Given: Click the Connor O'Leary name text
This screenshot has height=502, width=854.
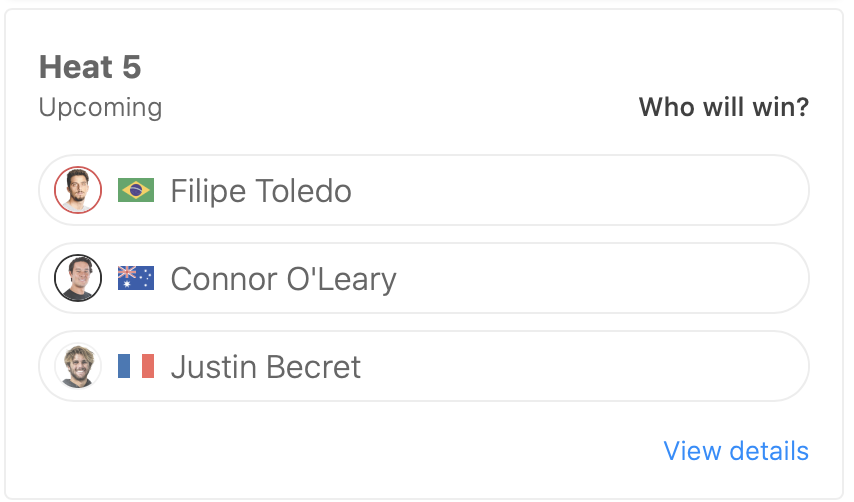Looking at the screenshot, I should click(283, 278).
